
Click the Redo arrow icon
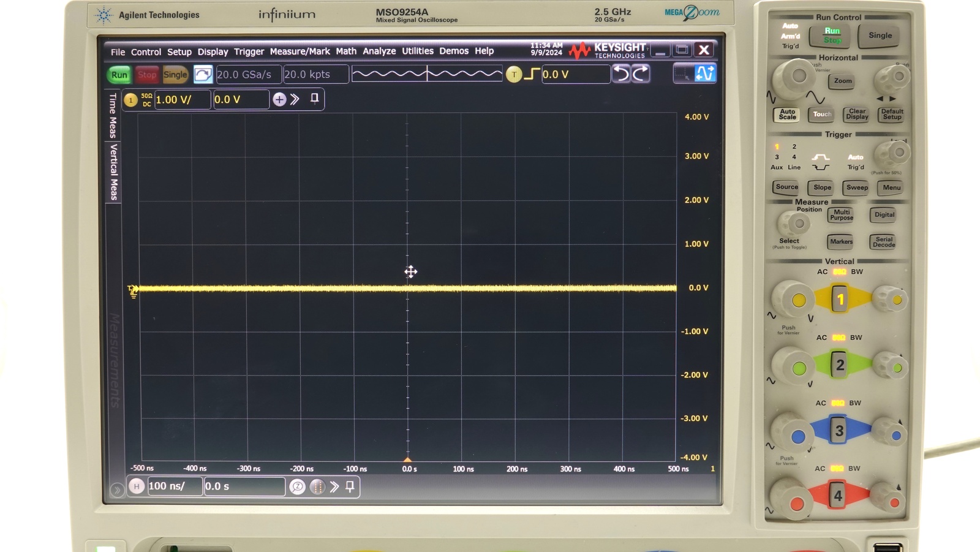640,74
